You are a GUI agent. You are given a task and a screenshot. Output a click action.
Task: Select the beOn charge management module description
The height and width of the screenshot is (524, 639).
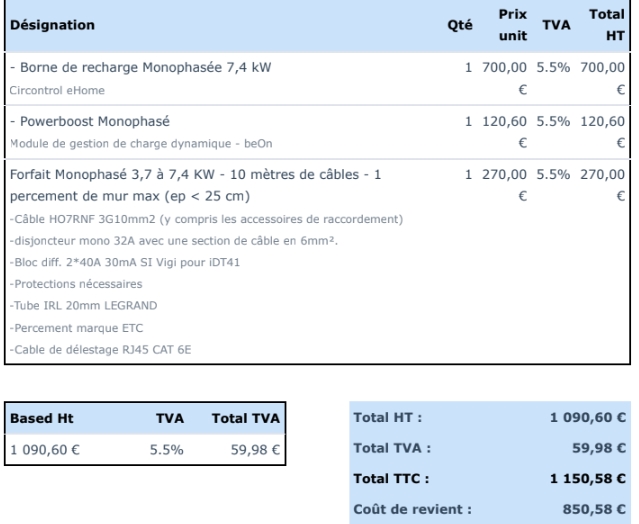click(x=131, y=143)
